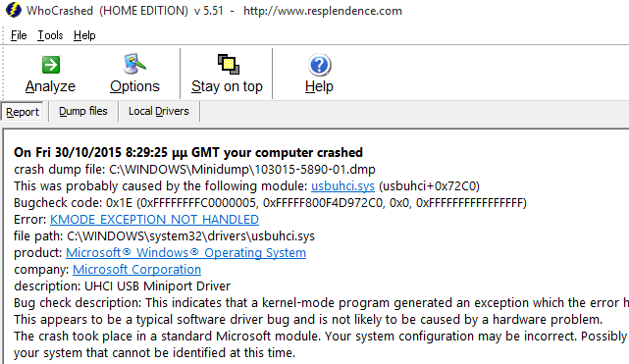Click the green Analyze arrow icon
Viewport: 629px width, 364px height.
coord(51,65)
